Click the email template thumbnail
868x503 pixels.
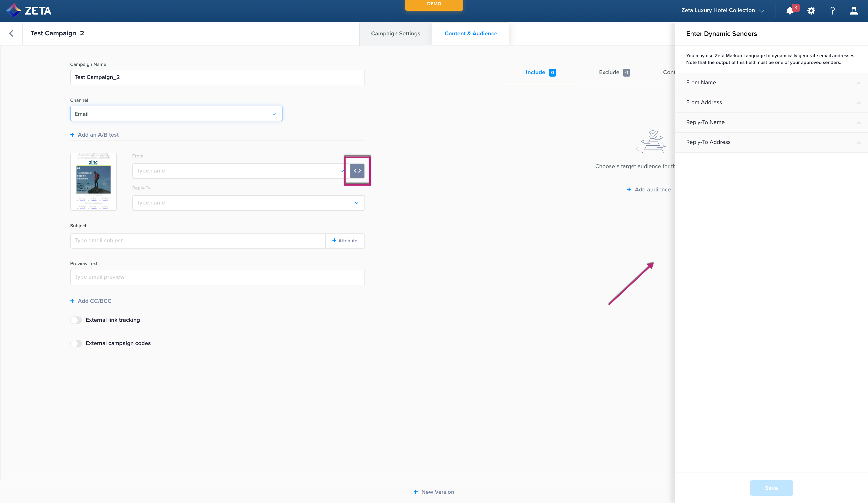click(93, 181)
